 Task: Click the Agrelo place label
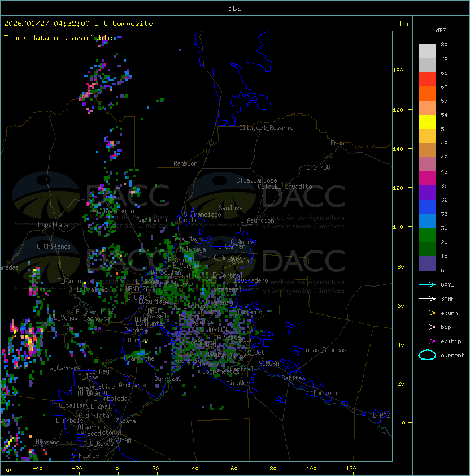(x=138, y=340)
